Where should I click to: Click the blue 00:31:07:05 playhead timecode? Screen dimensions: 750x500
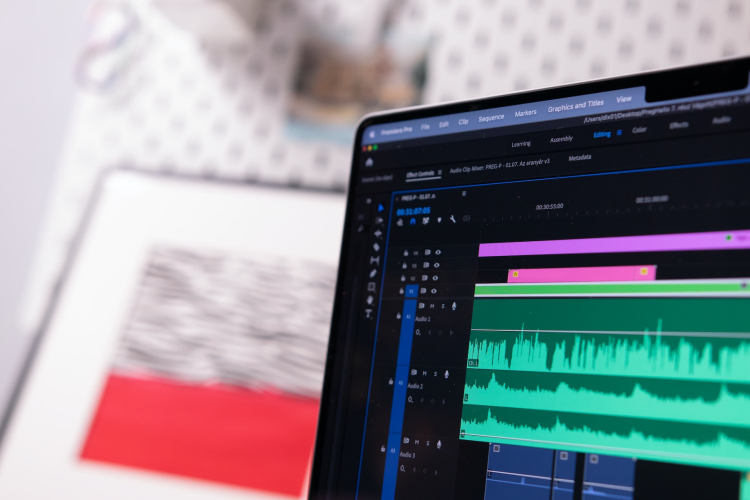point(413,211)
